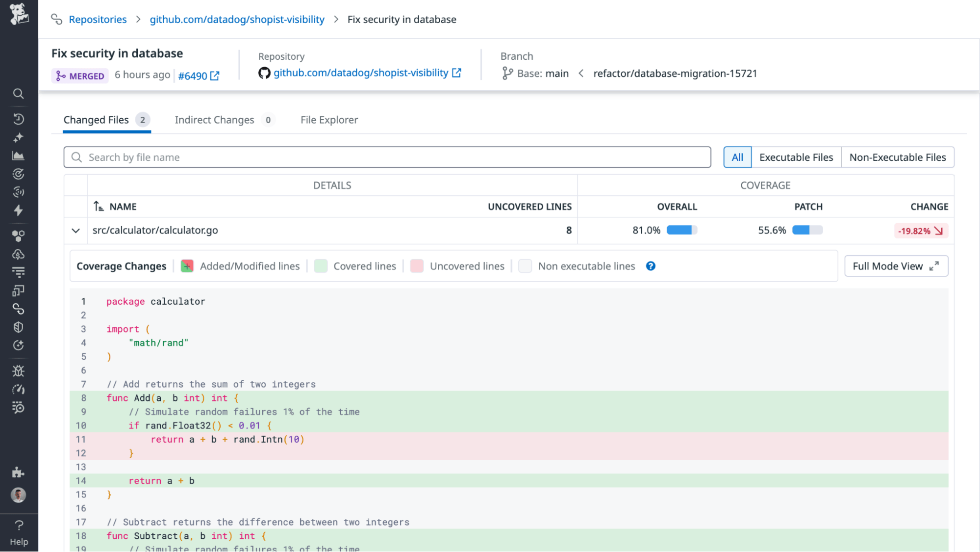Open the coverage legend help question mark
980x552 pixels.
tap(651, 266)
